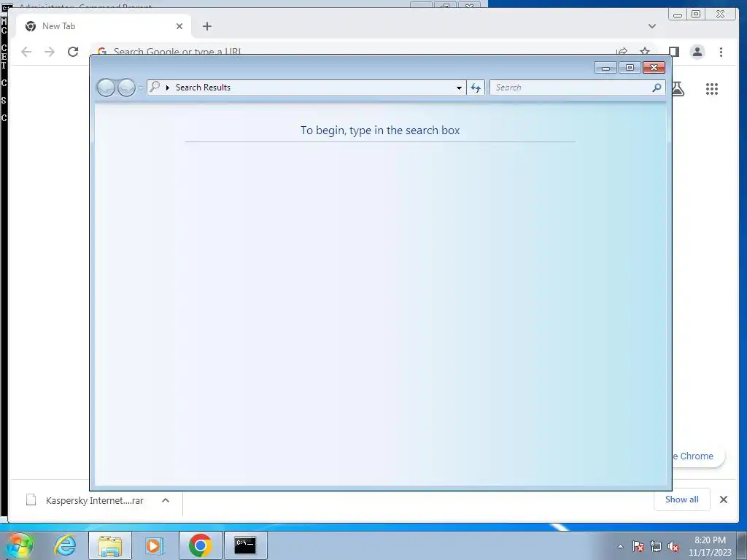Expand options for Kaspersky download item
747x560 pixels.
tap(166, 500)
